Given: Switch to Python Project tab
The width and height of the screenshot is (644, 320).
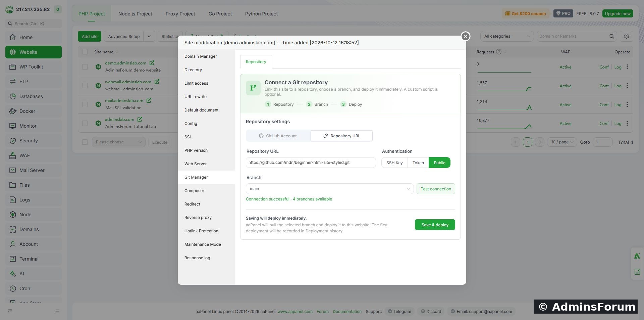Looking at the screenshot, I should point(261,14).
